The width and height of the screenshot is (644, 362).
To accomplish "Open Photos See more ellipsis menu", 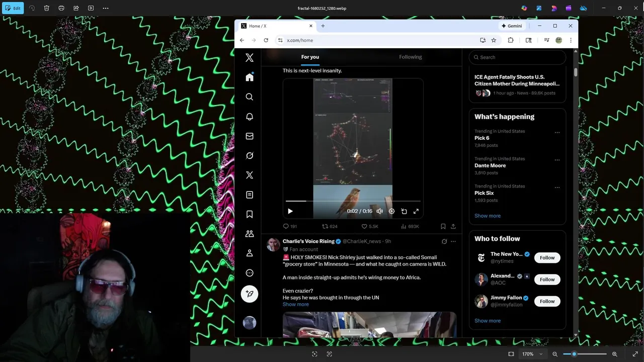I will tap(106, 8).
